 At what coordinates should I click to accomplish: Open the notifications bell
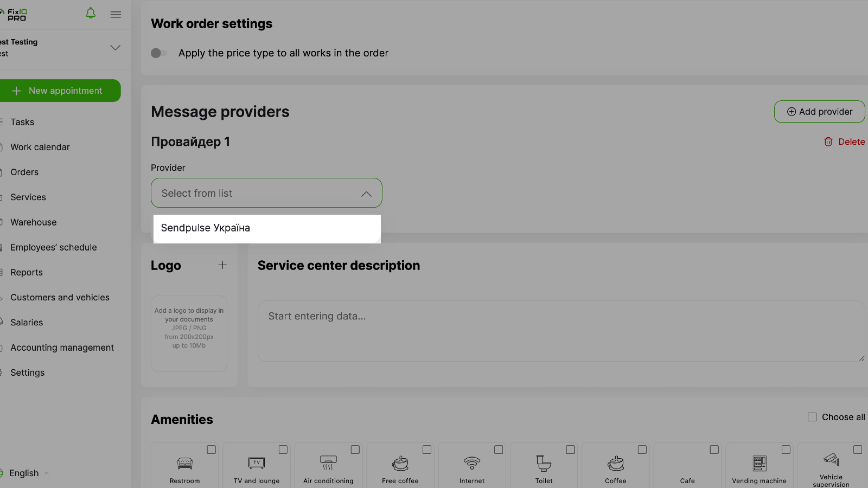point(91,14)
